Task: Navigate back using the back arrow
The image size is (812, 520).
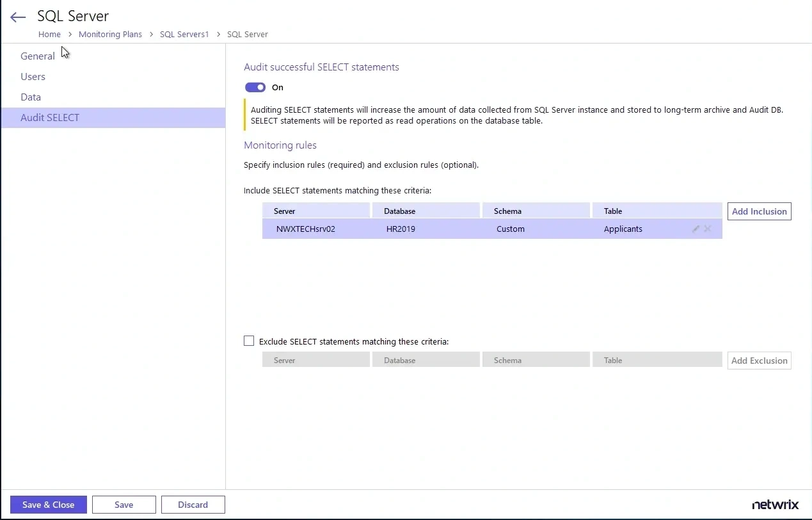Action: pyautogui.click(x=17, y=17)
